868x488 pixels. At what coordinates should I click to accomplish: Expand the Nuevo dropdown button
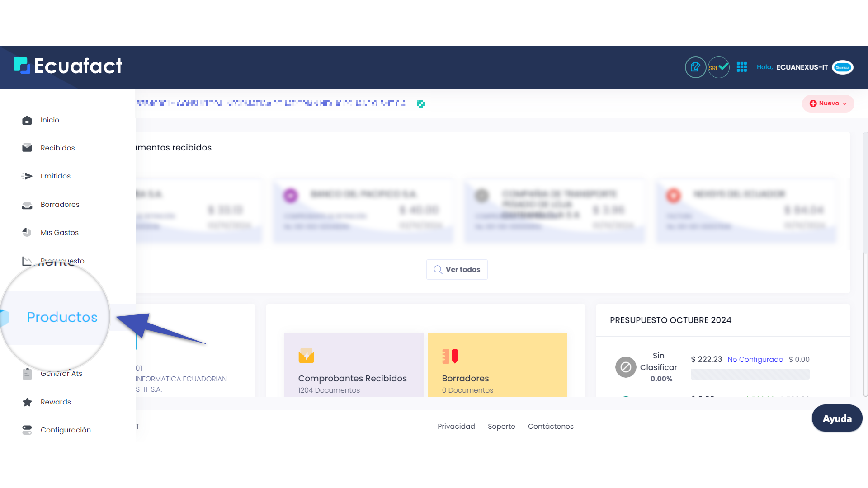click(828, 103)
